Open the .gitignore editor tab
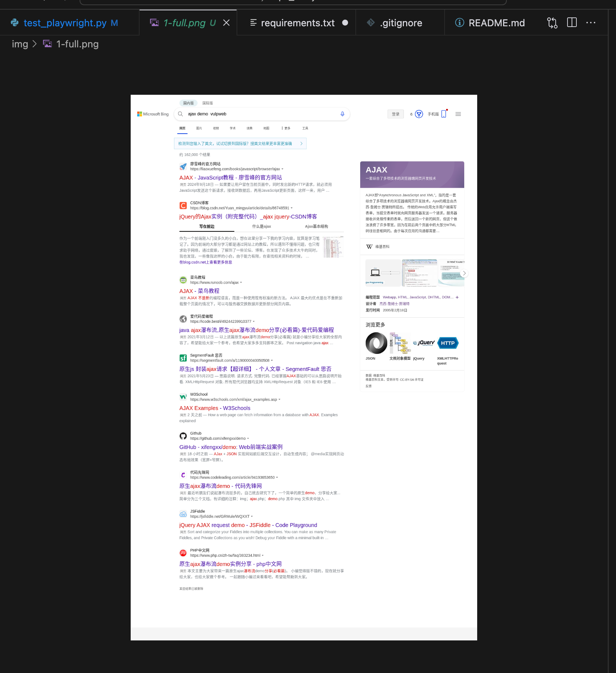 [x=400, y=23]
